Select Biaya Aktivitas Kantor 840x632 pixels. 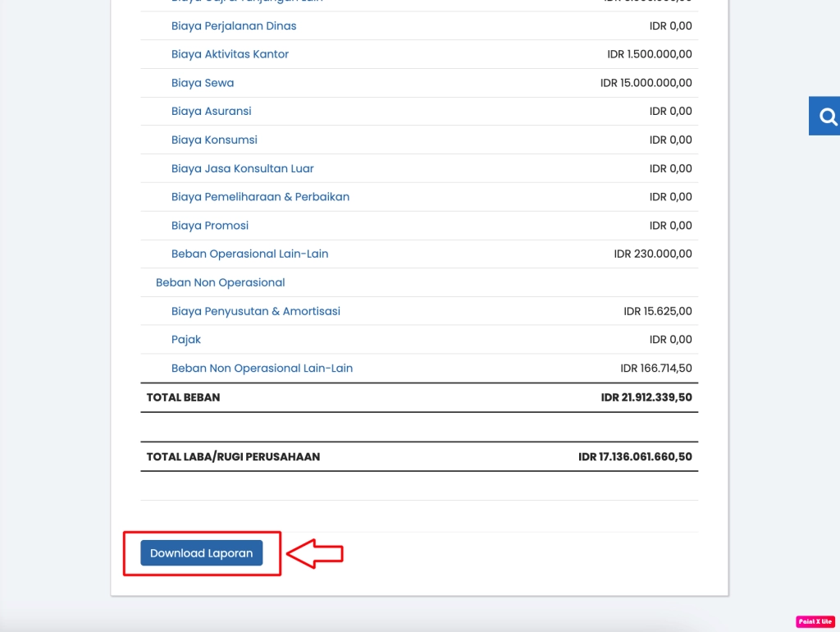click(230, 54)
